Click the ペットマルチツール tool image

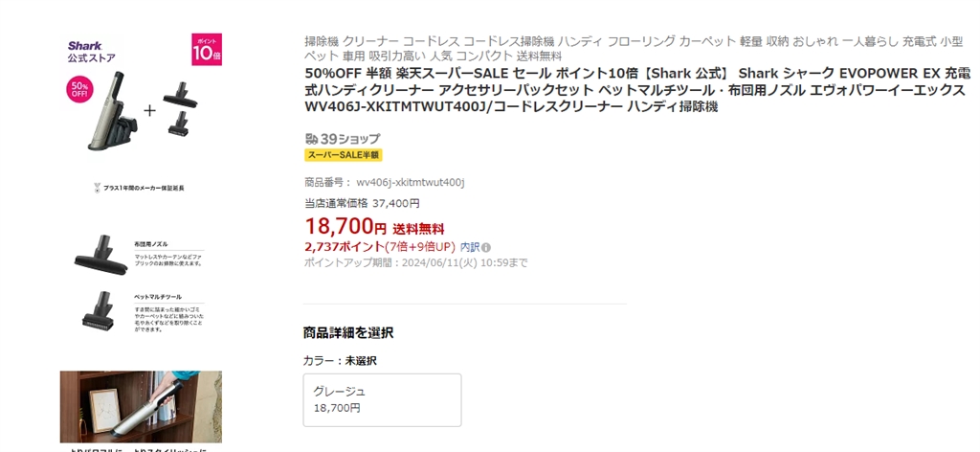pos(98,309)
